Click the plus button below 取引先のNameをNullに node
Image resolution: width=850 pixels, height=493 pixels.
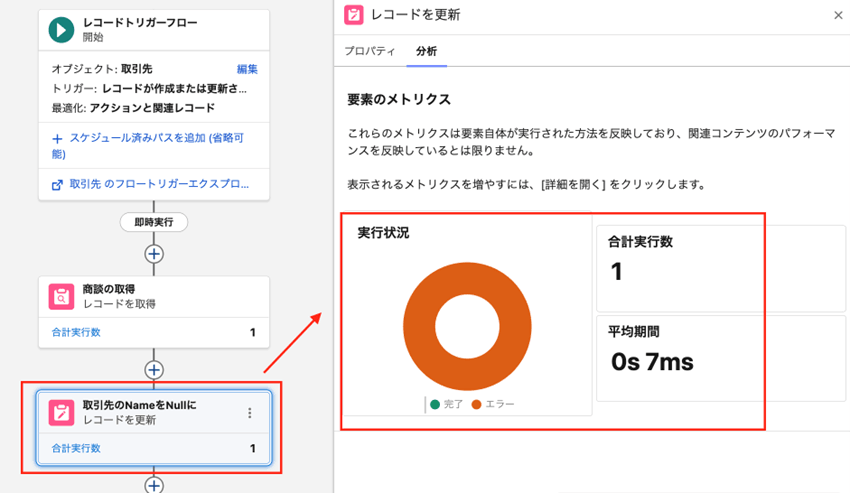154,485
